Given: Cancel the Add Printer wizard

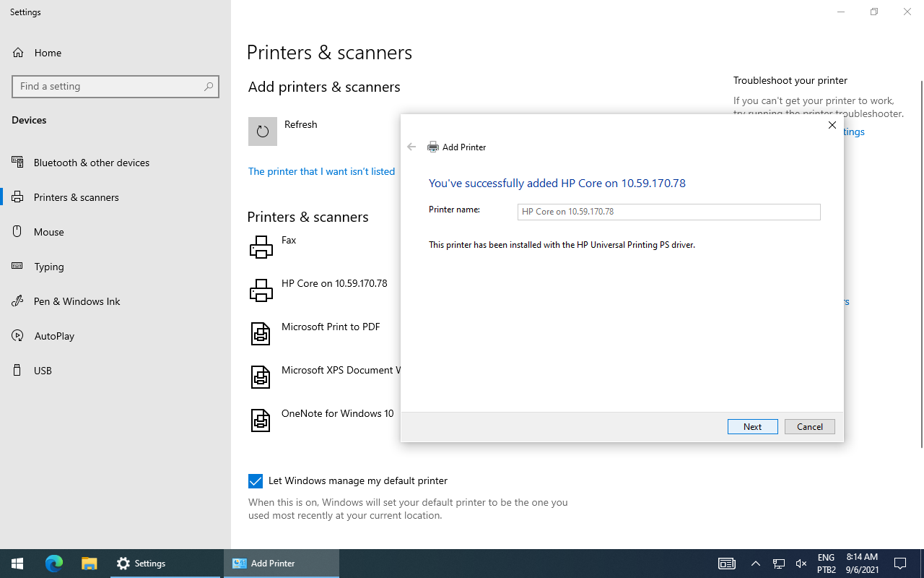Looking at the screenshot, I should click(x=809, y=427).
